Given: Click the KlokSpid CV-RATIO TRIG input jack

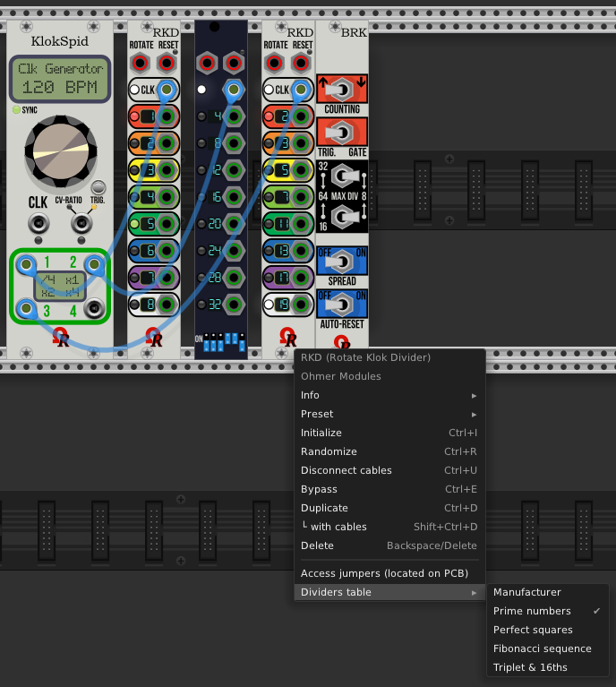Looking at the screenshot, I should pyautogui.click(x=81, y=223).
